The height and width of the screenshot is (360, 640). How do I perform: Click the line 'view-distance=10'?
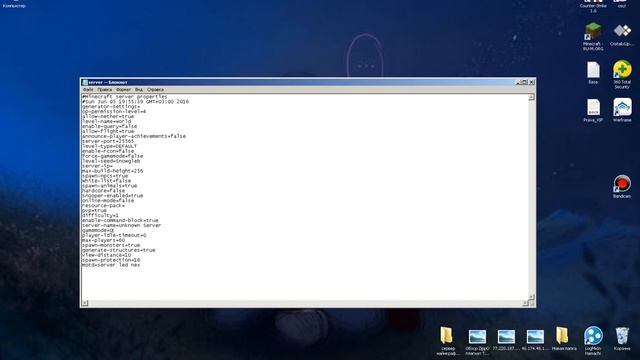point(107,255)
